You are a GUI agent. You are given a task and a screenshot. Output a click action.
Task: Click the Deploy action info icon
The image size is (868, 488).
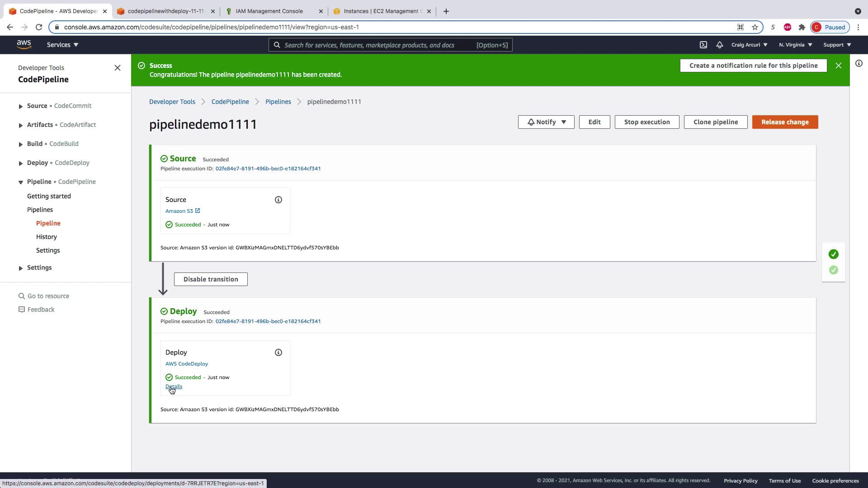pos(278,352)
